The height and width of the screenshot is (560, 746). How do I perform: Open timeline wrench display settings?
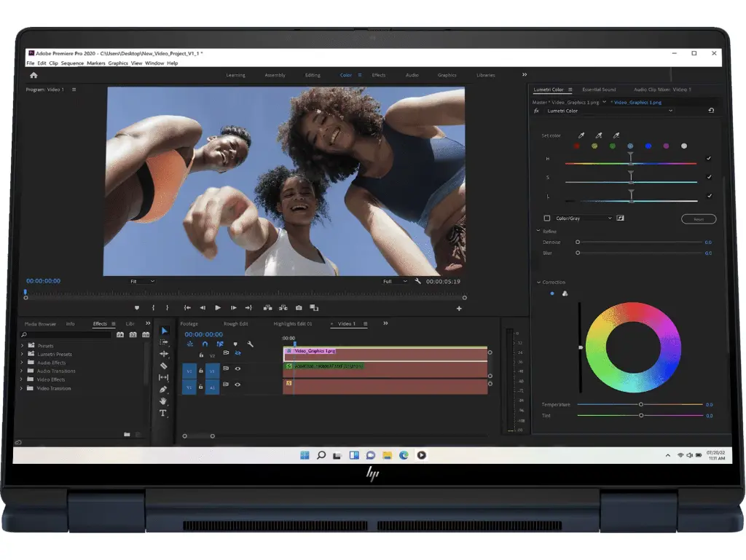pyautogui.click(x=251, y=344)
